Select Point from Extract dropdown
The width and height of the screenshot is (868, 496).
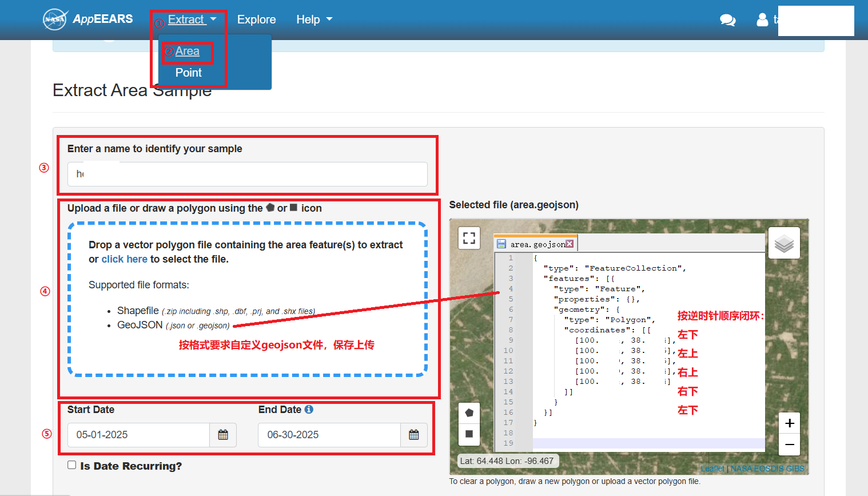[x=189, y=73]
